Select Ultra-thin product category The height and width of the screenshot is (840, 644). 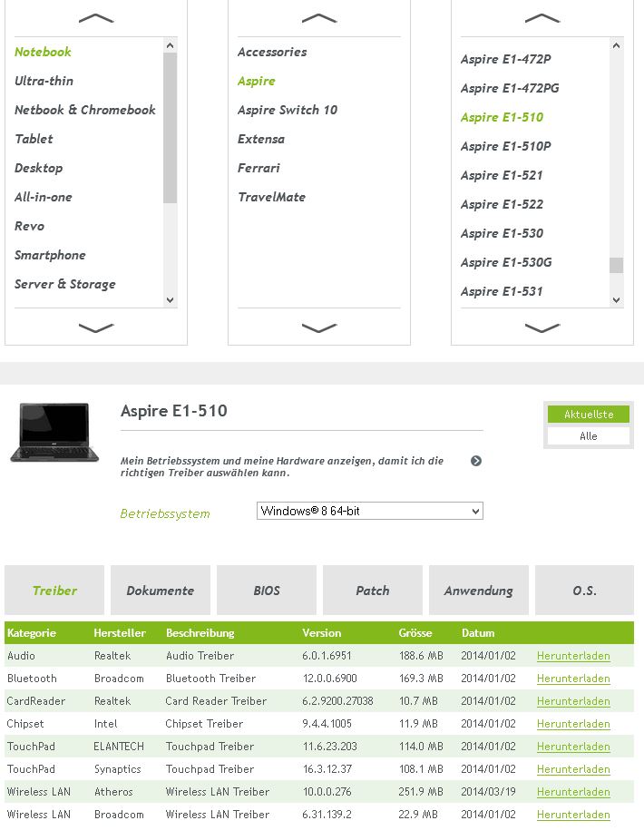point(44,81)
